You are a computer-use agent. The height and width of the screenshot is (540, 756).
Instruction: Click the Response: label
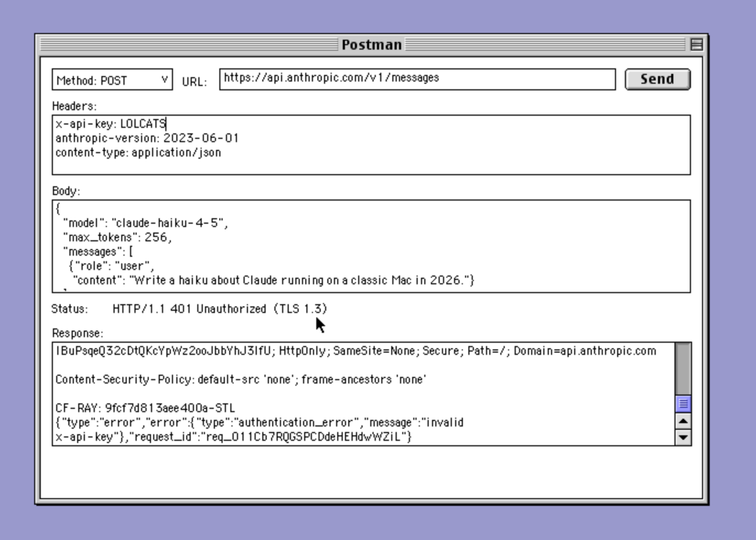coord(78,333)
